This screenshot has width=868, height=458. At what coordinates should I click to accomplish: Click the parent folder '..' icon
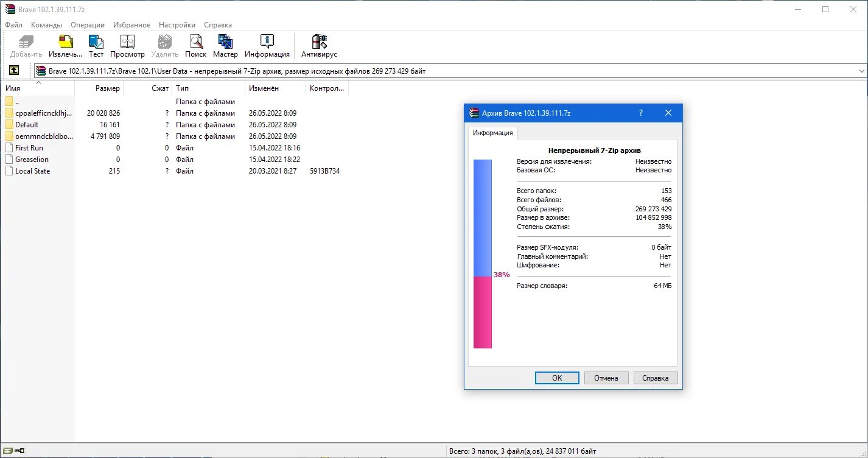9,102
